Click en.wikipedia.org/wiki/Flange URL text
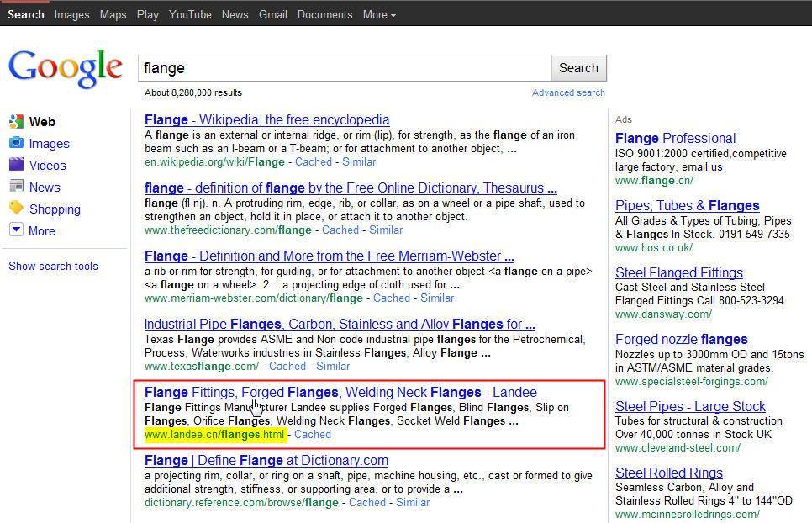 [214, 161]
